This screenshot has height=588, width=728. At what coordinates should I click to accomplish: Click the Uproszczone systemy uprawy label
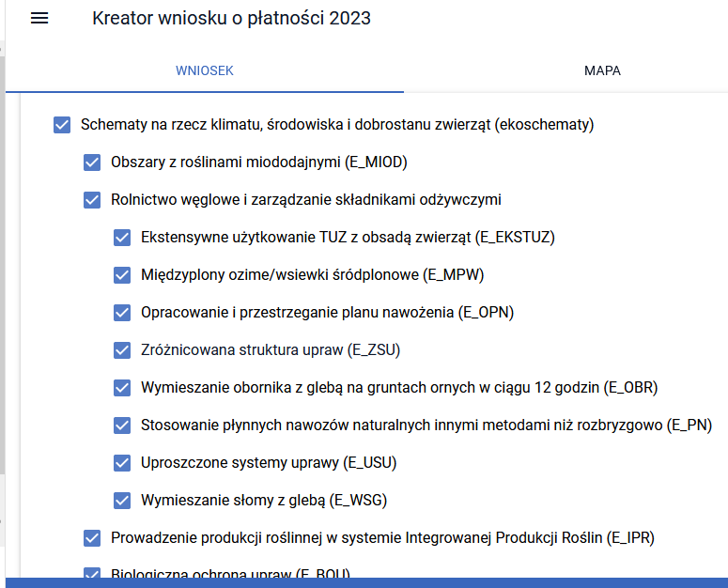(268, 462)
